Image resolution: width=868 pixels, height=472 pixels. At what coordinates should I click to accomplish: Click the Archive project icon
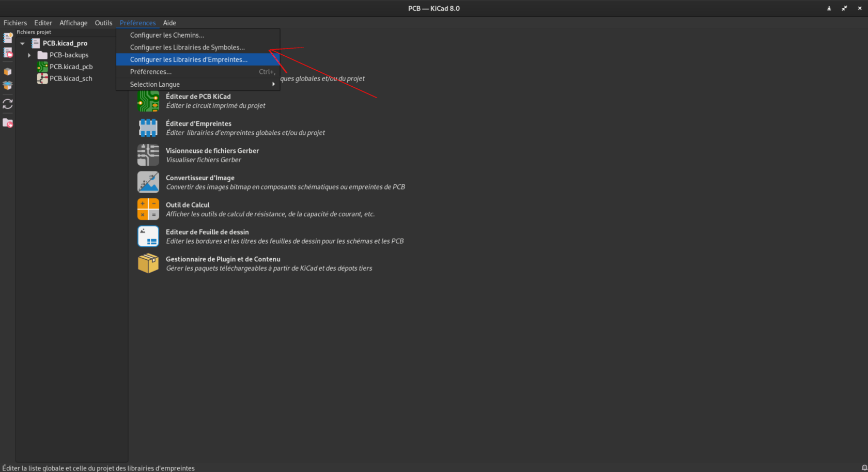click(8, 72)
